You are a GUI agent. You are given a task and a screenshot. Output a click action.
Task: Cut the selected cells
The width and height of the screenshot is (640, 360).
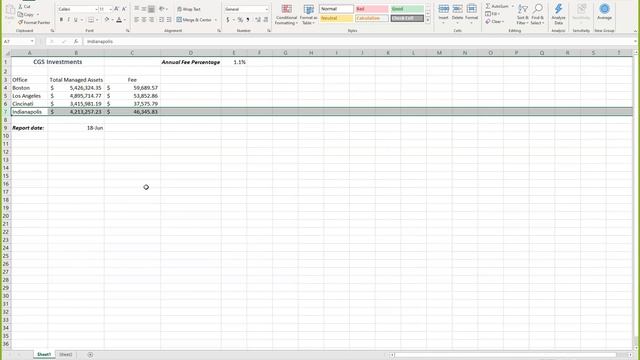click(24, 7)
